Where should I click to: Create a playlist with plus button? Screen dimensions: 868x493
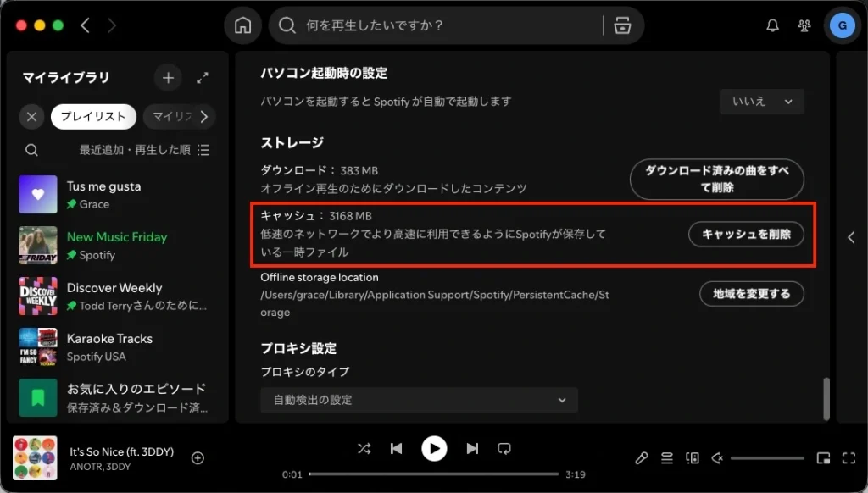[x=168, y=78]
